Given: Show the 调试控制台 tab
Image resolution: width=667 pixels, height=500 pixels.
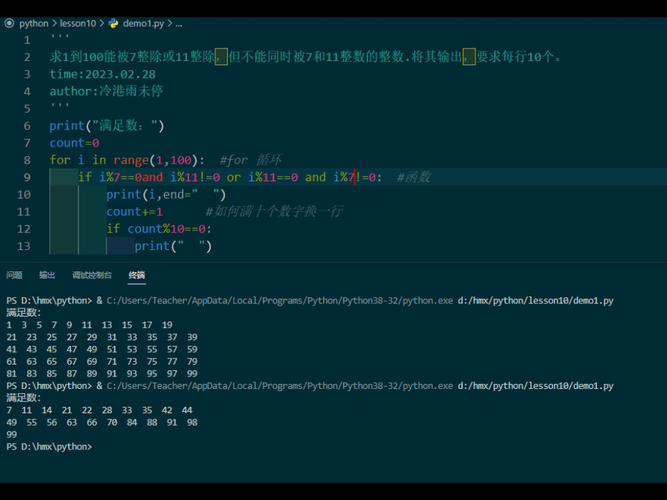Looking at the screenshot, I should 92,275.
